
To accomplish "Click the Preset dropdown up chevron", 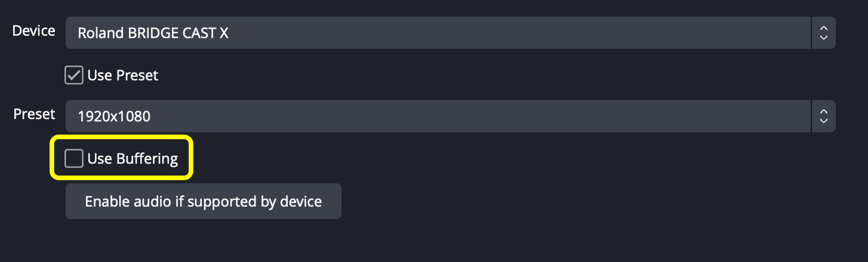I will click(x=823, y=112).
